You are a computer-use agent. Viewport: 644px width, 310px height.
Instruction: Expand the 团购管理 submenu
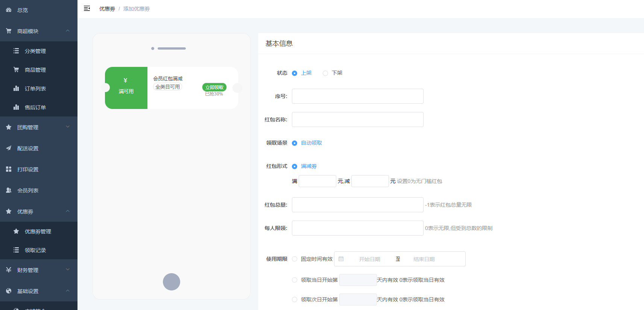pyautogui.click(x=68, y=127)
